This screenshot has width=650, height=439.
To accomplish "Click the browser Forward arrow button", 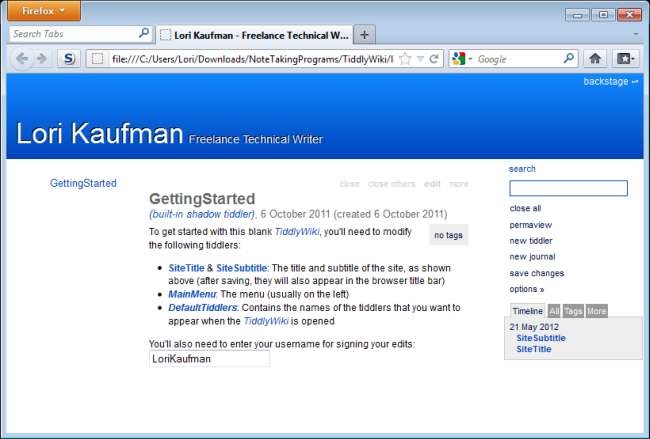I will tap(41, 58).
